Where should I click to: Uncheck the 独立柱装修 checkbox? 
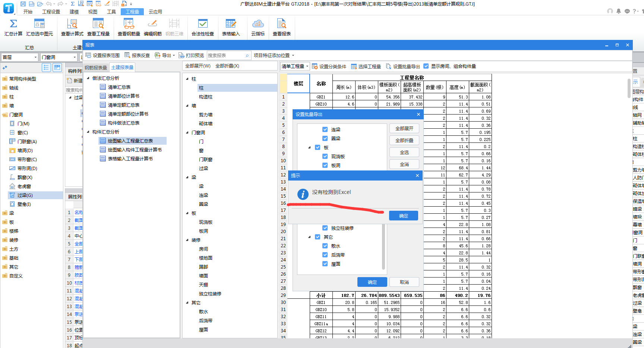325,228
